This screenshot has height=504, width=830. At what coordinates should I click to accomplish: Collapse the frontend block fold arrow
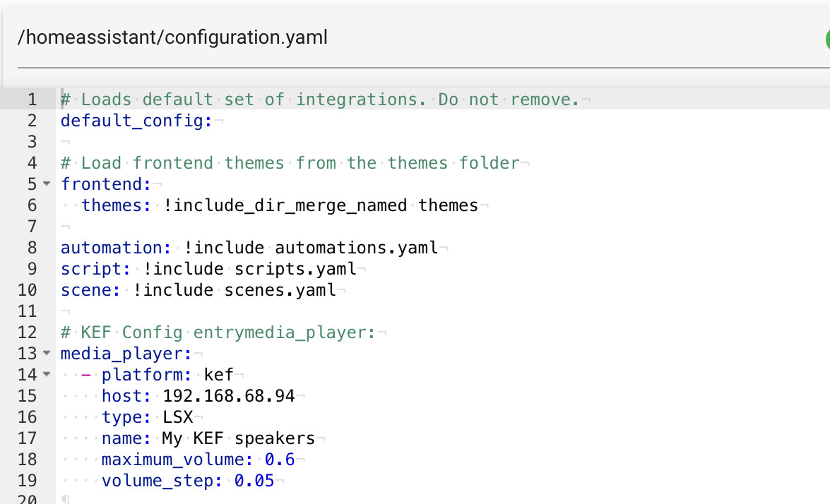coord(47,184)
